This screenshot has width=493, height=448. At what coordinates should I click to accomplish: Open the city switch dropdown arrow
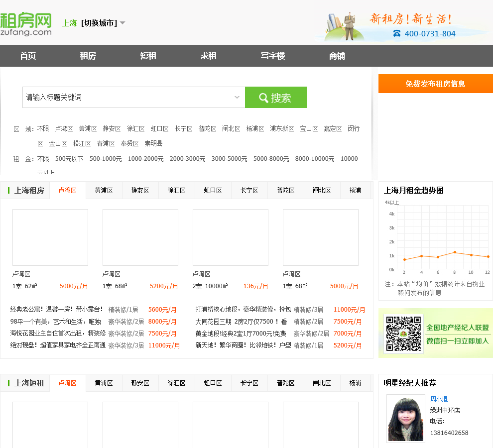tap(123, 23)
